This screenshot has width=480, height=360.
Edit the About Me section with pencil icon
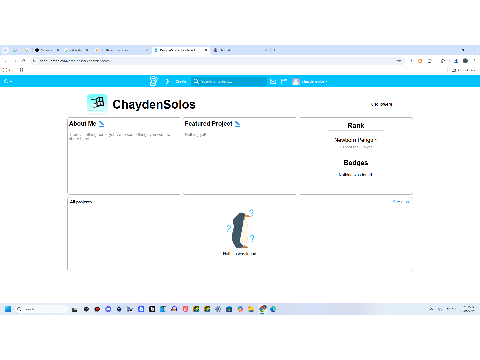[x=102, y=124]
